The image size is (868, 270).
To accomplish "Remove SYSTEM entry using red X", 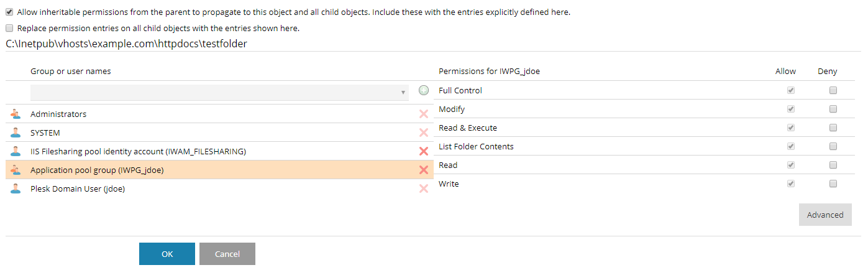I will pos(424,133).
